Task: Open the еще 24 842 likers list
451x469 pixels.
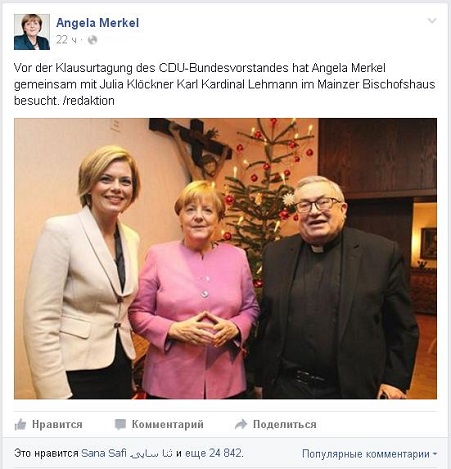Action: [x=213, y=453]
